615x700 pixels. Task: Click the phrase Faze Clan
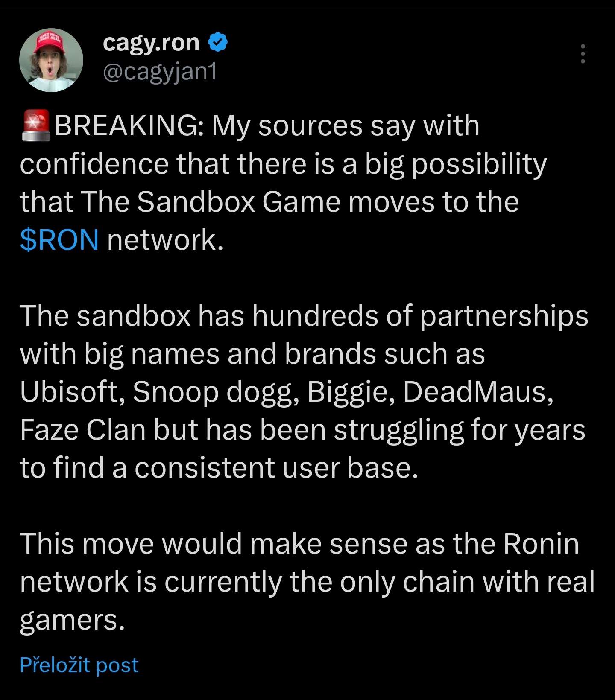tap(82, 429)
